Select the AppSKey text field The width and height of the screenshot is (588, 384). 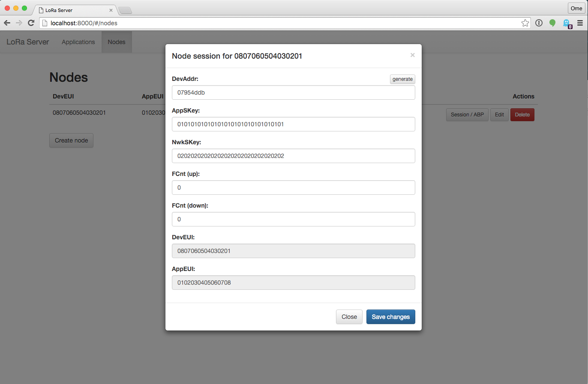[x=293, y=124]
